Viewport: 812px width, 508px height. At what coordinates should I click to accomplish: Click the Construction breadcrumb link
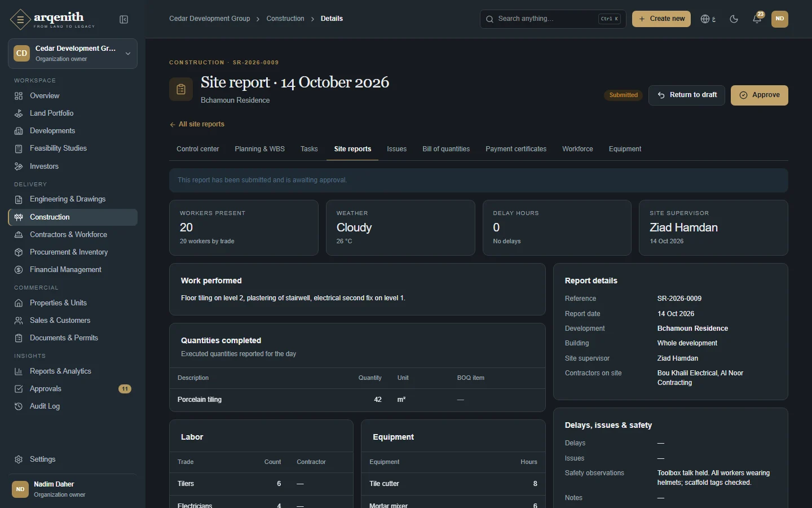pyautogui.click(x=285, y=19)
